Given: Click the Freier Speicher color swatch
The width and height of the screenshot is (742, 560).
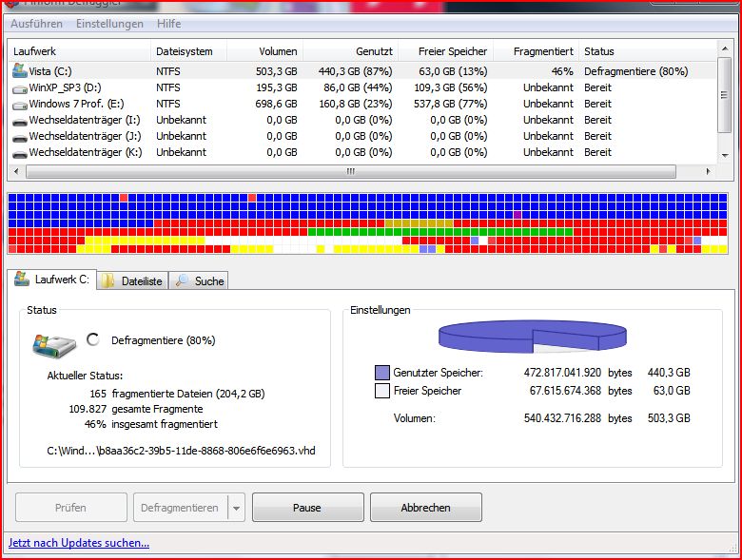Looking at the screenshot, I should click(381, 391).
